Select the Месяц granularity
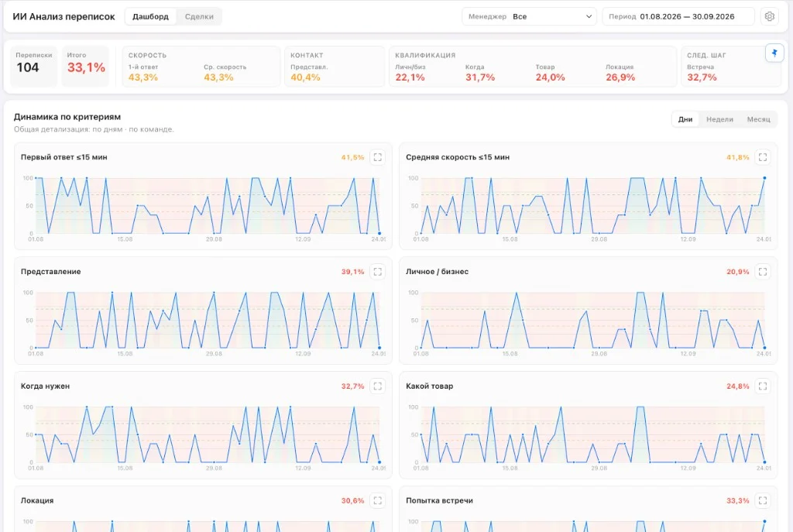Screen dimensions: 793x532 tap(758, 119)
